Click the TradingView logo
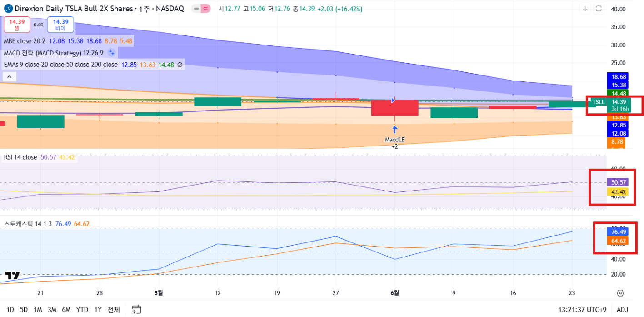 click(x=12, y=276)
